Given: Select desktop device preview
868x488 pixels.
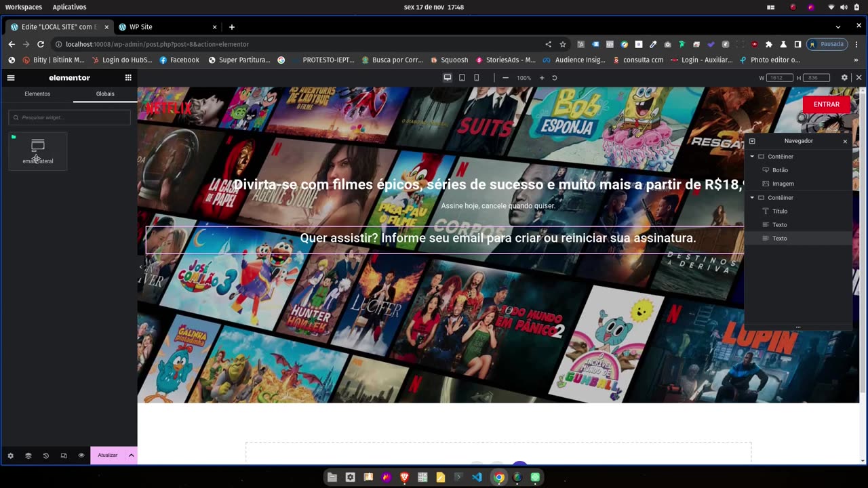Looking at the screenshot, I should click(x=448, y=78).
